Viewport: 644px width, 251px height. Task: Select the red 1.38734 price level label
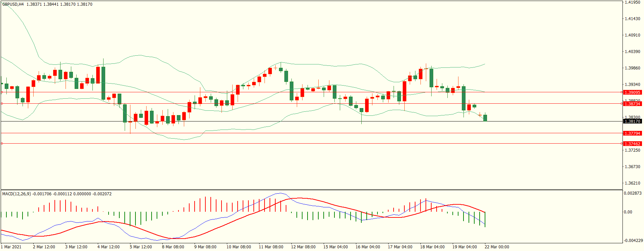pyautogui.click(x=632, y=104)
